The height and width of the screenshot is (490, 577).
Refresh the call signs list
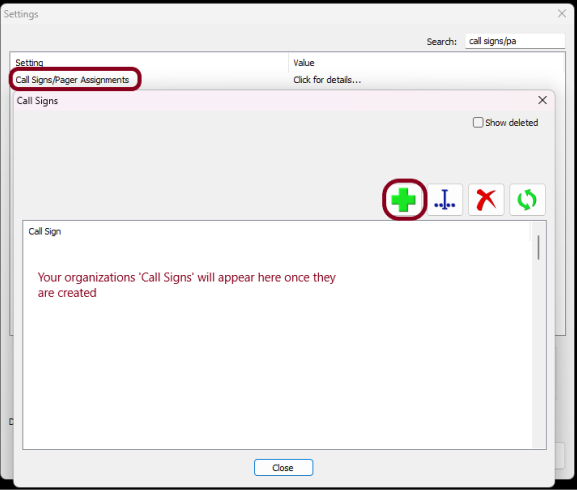click(527, 200)
